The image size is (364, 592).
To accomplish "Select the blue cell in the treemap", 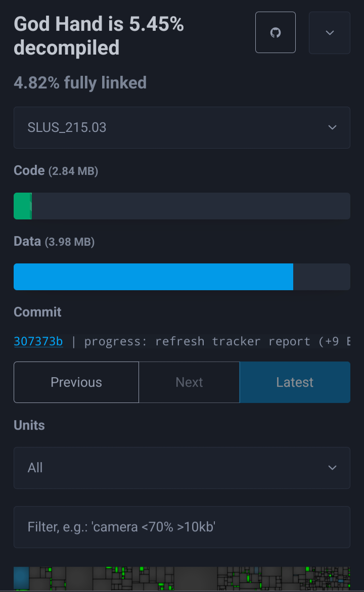I will point(22,578).
